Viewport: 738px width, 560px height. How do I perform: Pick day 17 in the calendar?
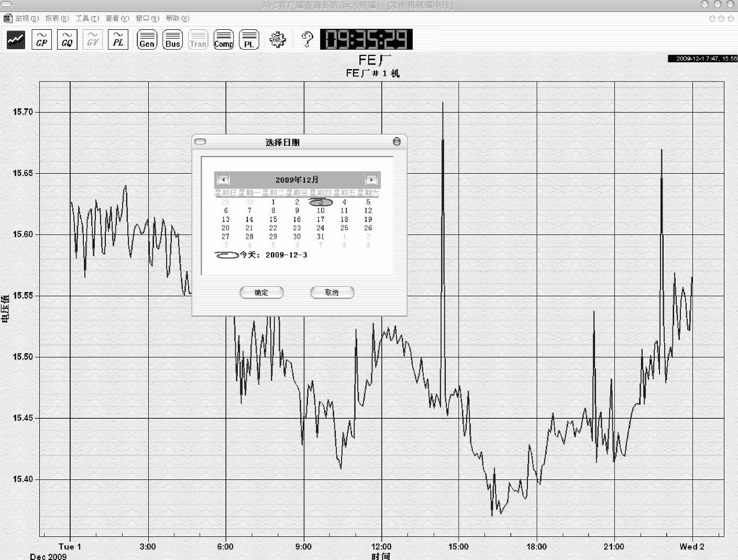pyautogui.click(x=321, y=219)
